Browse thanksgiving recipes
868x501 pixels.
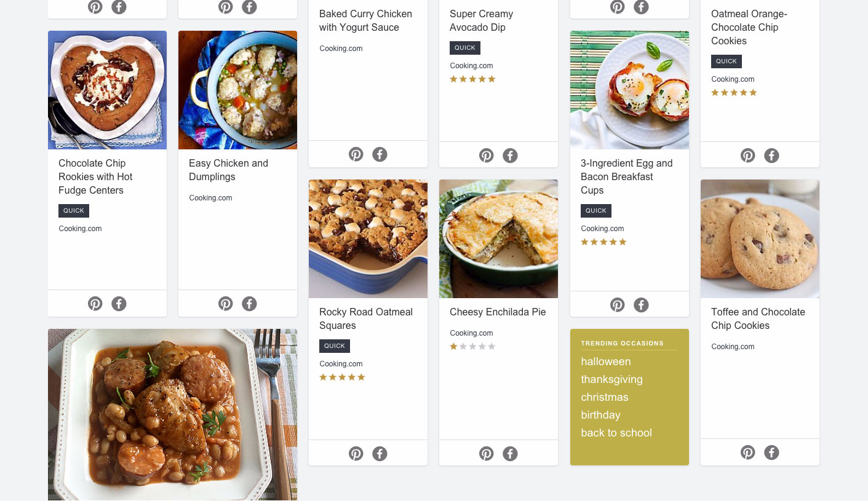pyautogui.click(x=611, y=379)
